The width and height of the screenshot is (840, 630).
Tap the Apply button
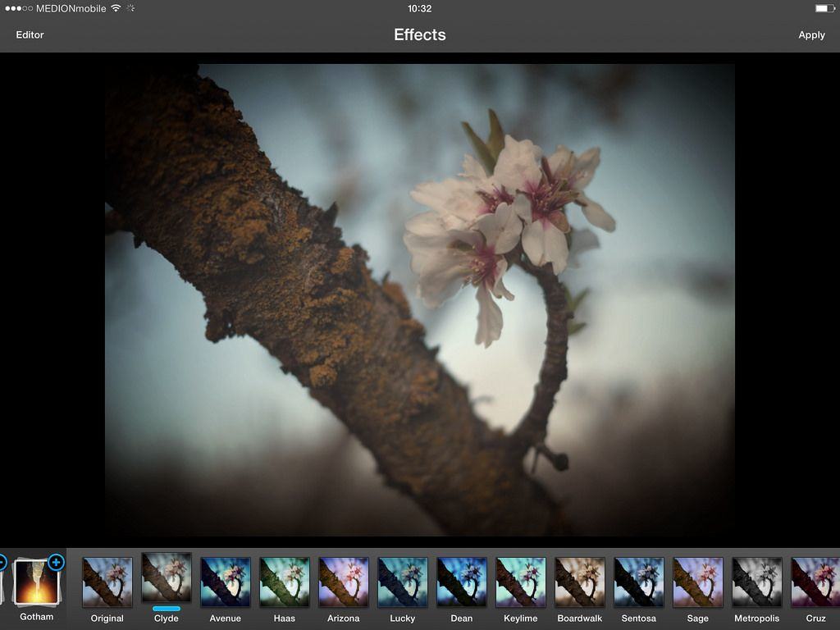coord(811,35)
